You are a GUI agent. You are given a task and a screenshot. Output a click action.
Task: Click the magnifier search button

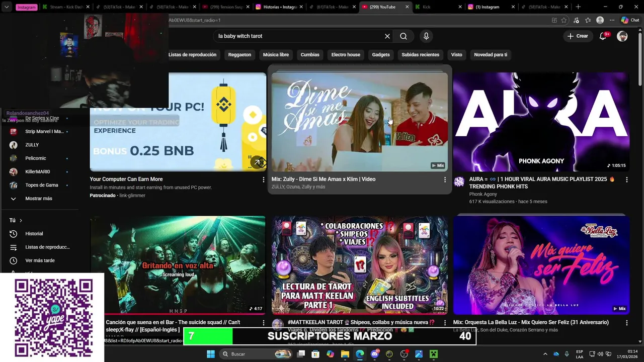[404, 36]
